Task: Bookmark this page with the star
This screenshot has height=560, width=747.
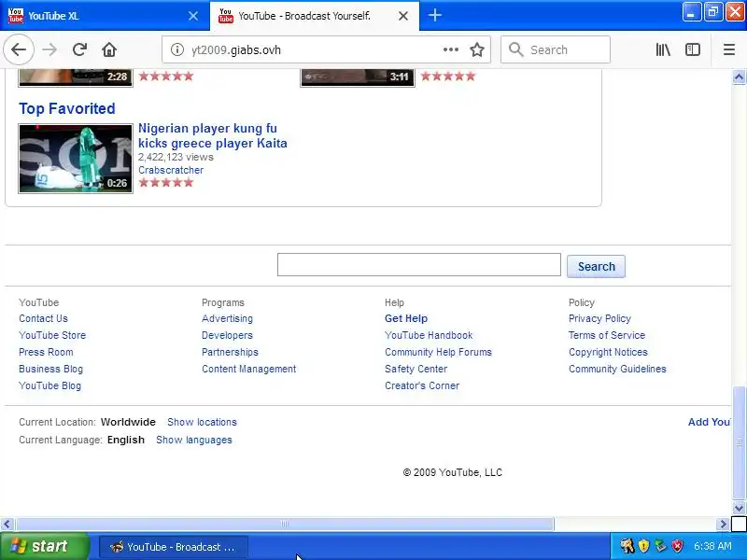Action: pyautogui.click(x=477, y=49)
